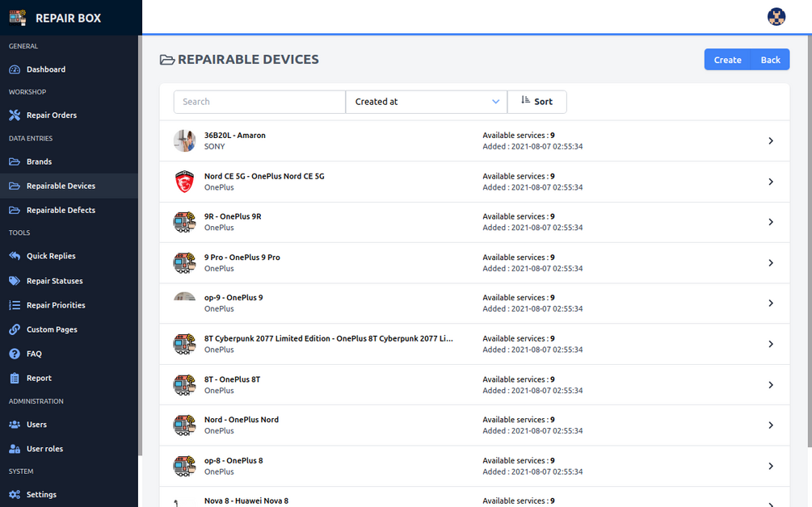Click the 8T Cyberpunk 2077 device thumbnail
812x507 pixels.
pos(184,344)
